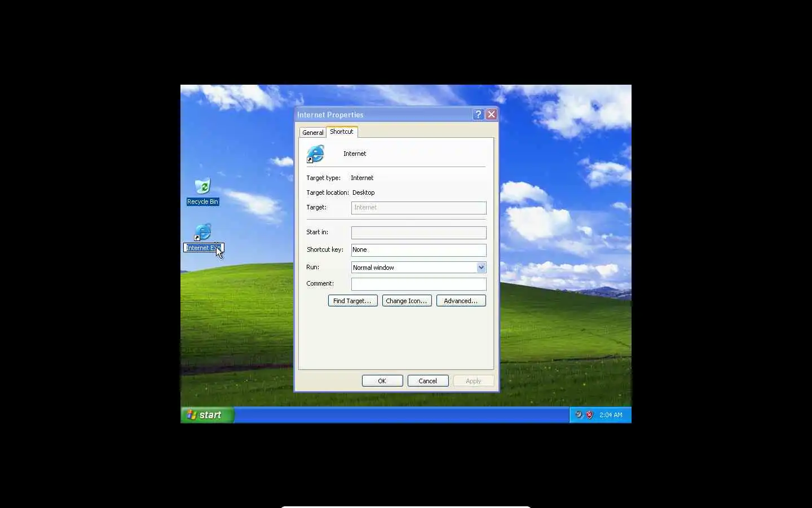This screenshot has width=812, height=508.
Task: Click the Target type value Internet
Action: pyautogui.click(x=362, y=178)
